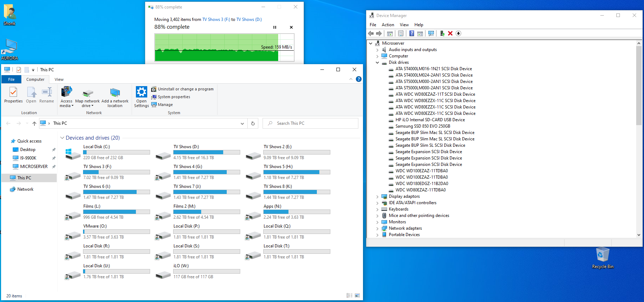Click Manage in the System group

point(162,105)
